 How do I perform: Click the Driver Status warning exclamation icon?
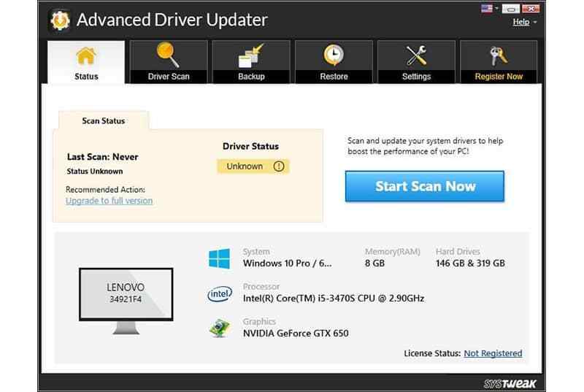click(279, 166)
